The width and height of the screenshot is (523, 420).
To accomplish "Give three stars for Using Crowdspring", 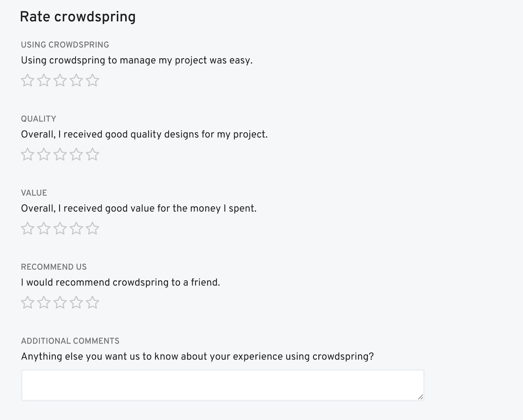I will [60, 80].
